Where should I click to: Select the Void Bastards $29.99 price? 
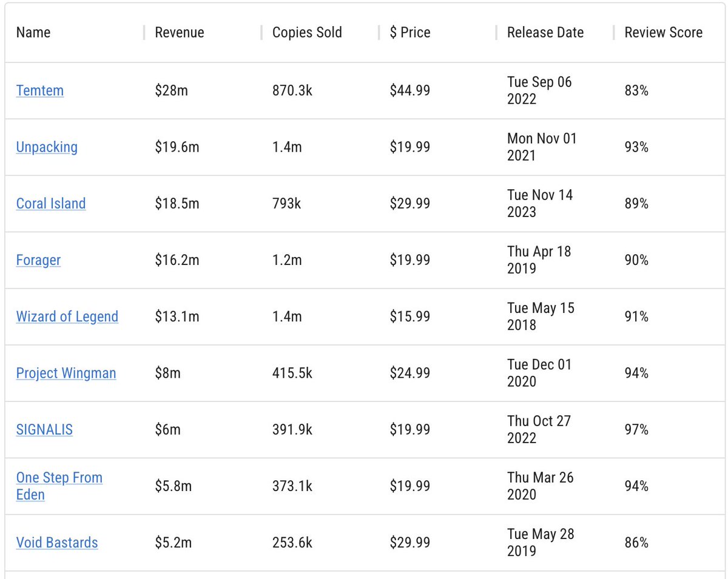[x=410, y=542]
